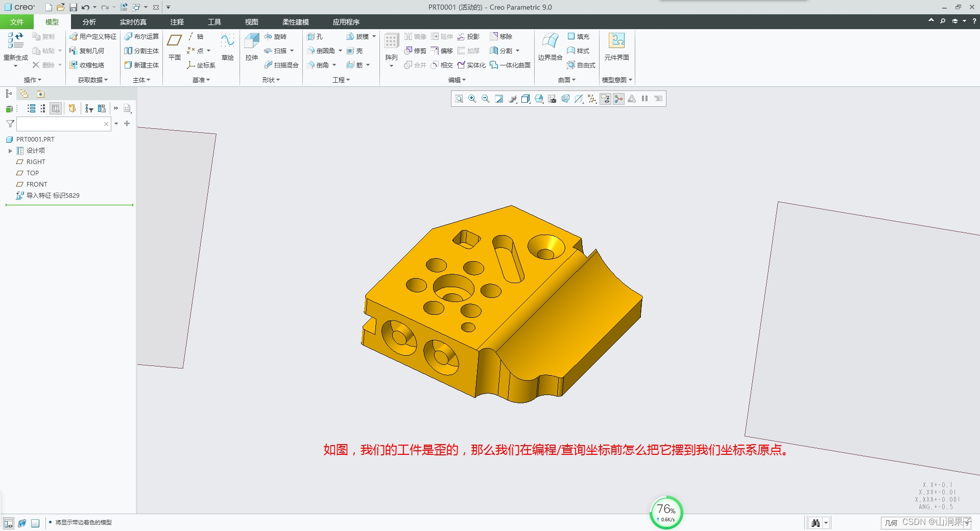Switch to the 分析 ribbon tab
The height and width of the screenshot is (531, 980).
(x=89, y=22)
